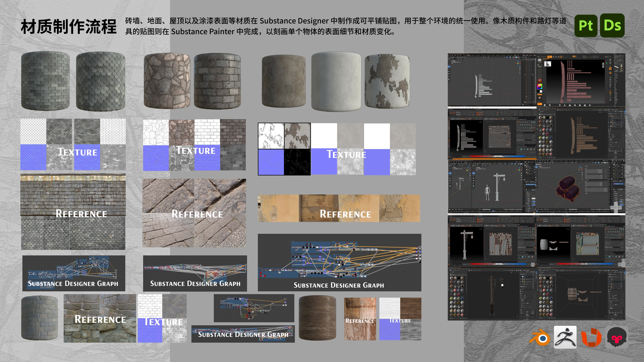The image size is (644, 362).
Task: Click the cobblestone material cylinder preview
Action: 167,81
